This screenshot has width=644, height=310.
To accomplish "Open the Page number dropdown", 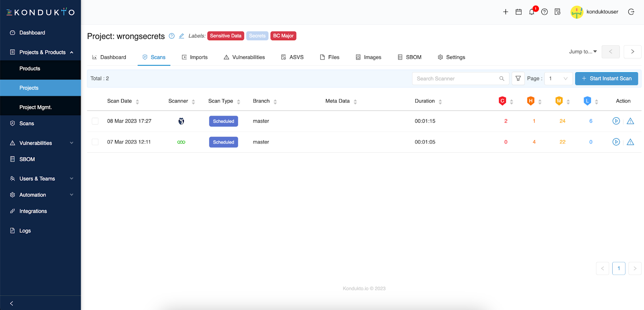I will point(558,79).
